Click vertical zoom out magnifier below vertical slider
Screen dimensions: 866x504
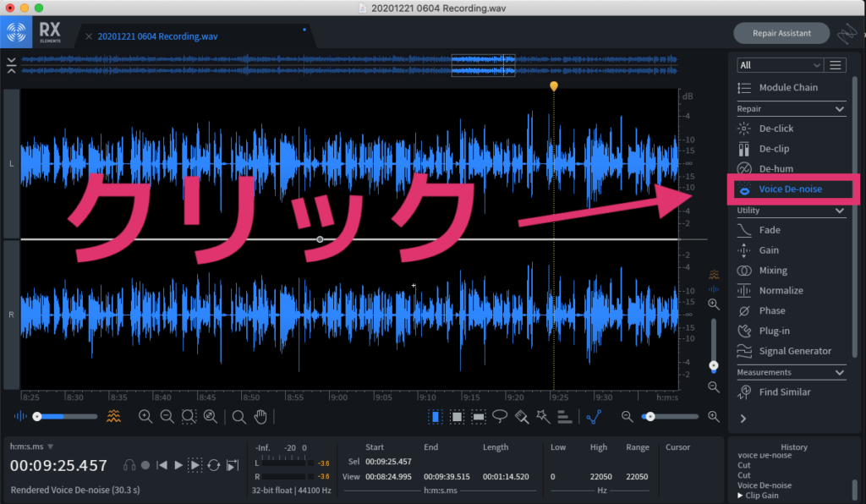click(714, 387)
